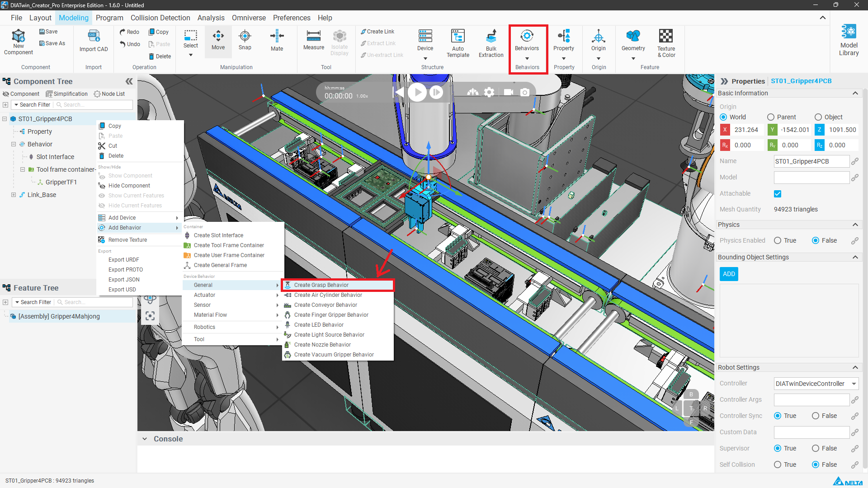
Task: Collapse the Behavior tree node
Action: (14, 144)
